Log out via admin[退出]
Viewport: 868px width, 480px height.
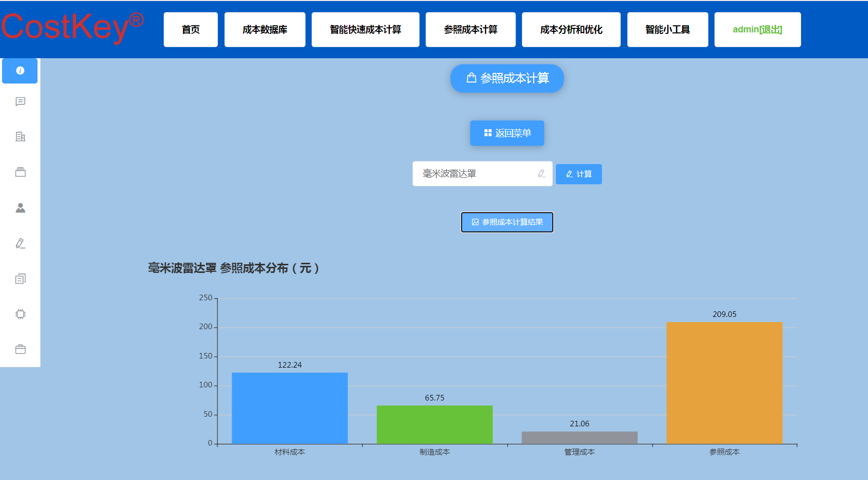click(758, 29)
